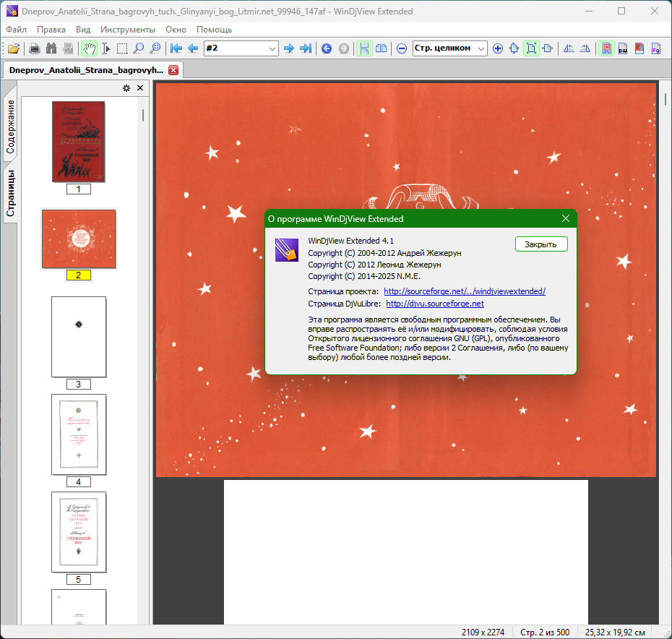Click the Закрыть button in the dialog
The height and width of the screenshot is (639, 672).
541,244
